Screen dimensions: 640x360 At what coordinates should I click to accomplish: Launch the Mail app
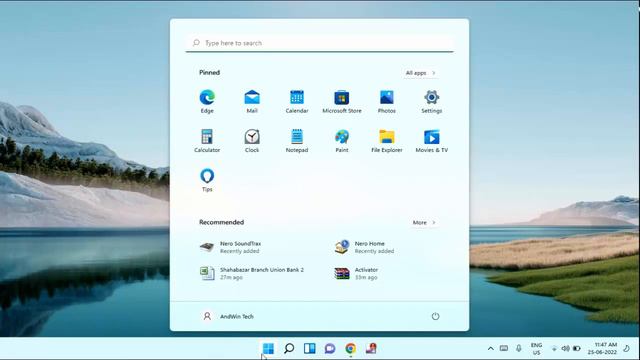[x=252, y=101]
